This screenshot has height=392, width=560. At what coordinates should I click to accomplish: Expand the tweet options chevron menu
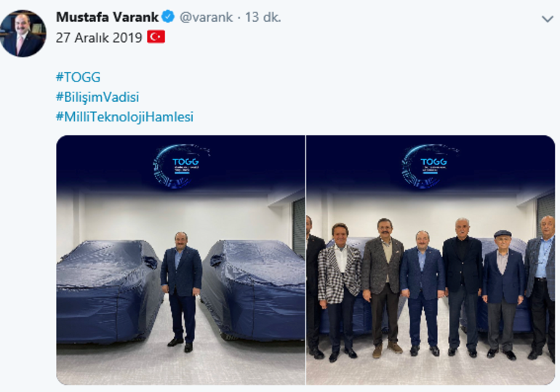(x=547, y=19)
